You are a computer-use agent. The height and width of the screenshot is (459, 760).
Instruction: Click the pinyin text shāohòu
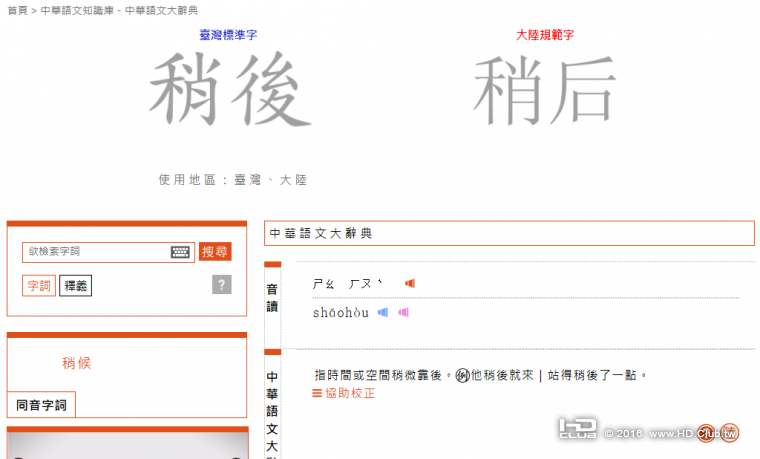[x=341, y=313]
